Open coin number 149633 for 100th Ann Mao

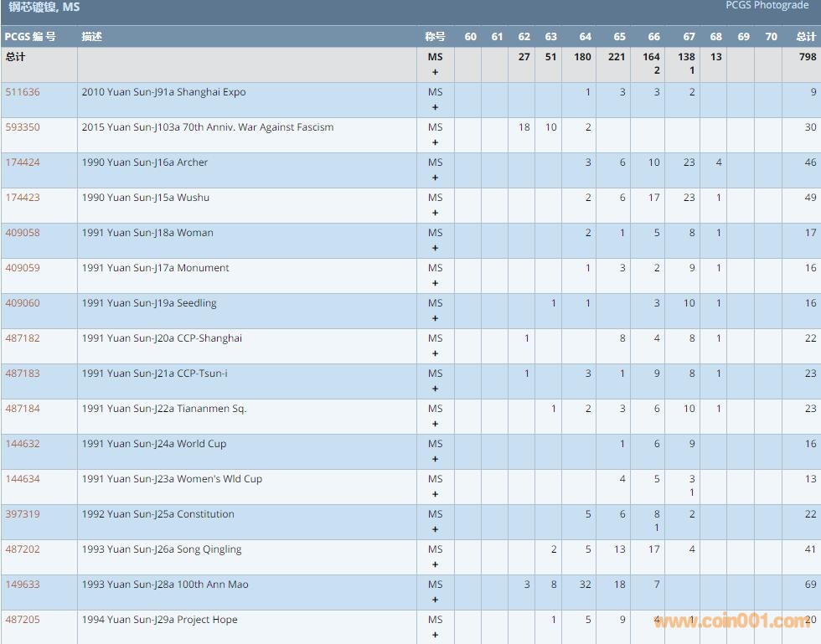pos(23,585)
